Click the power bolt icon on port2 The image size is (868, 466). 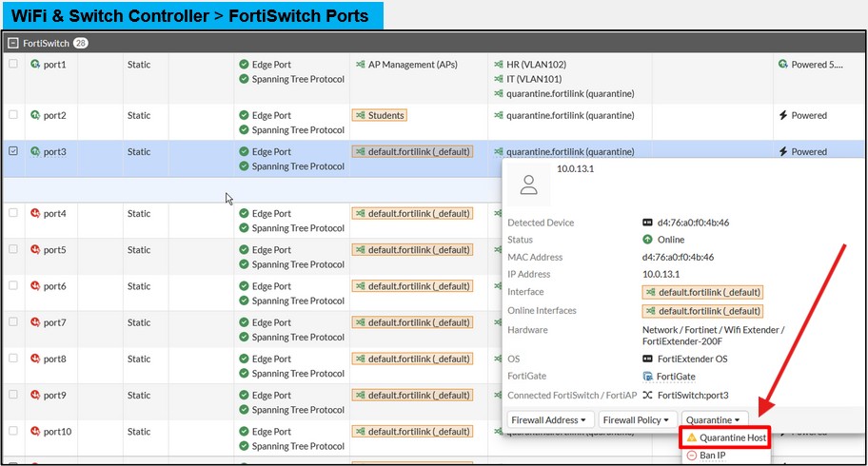coord(782,115)
